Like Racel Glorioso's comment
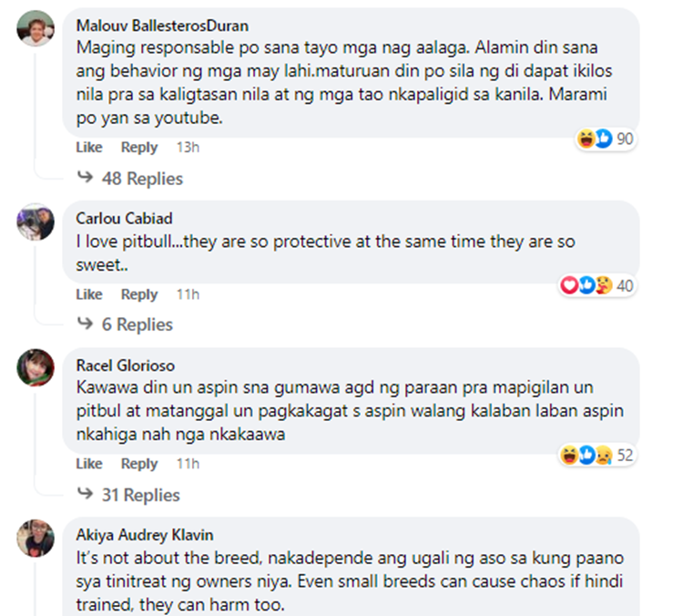The image size is (683, 616). [x=89, y=464]
